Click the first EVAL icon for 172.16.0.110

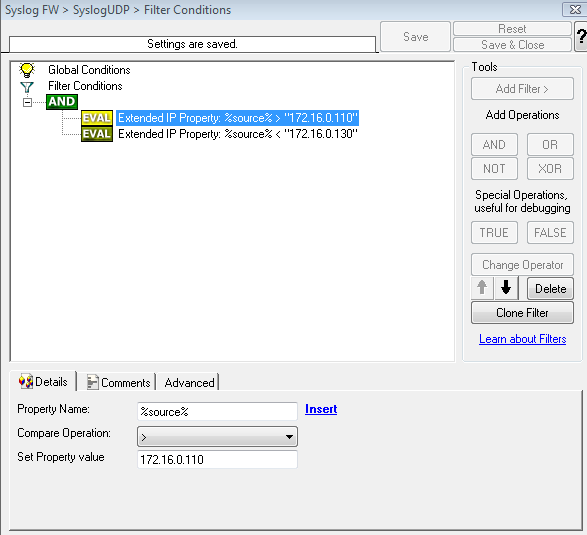97,118
